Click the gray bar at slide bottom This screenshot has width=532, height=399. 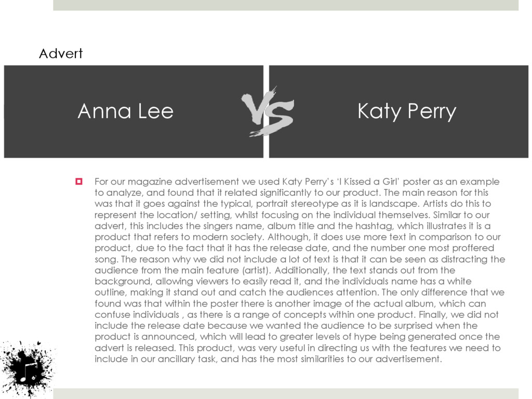coord(286,394)
